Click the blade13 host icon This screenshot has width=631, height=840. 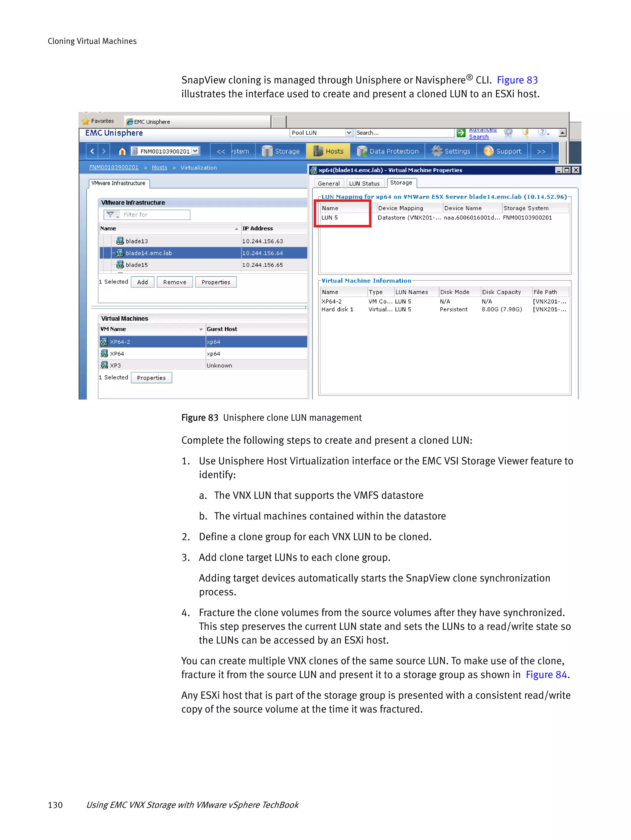pos(120,241)
